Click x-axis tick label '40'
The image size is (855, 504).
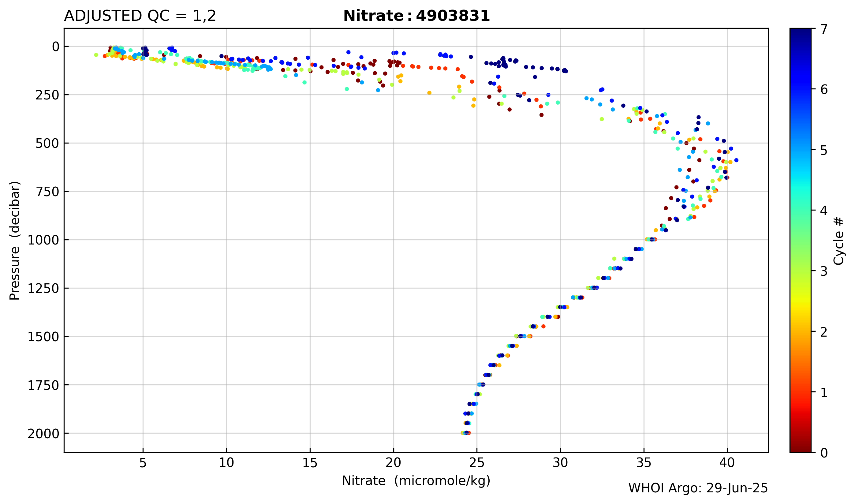pyautogui.click(x=727, y=463)
